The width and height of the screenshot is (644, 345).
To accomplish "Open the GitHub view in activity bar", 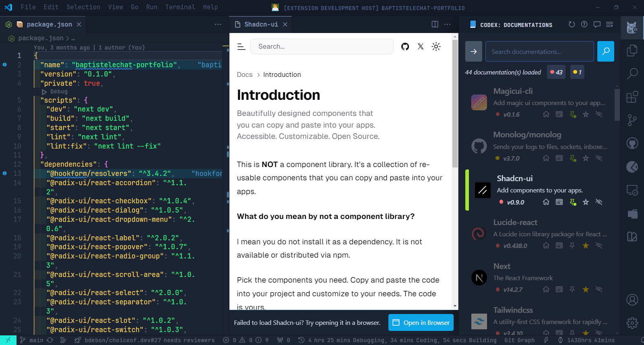I will (632, 143).
